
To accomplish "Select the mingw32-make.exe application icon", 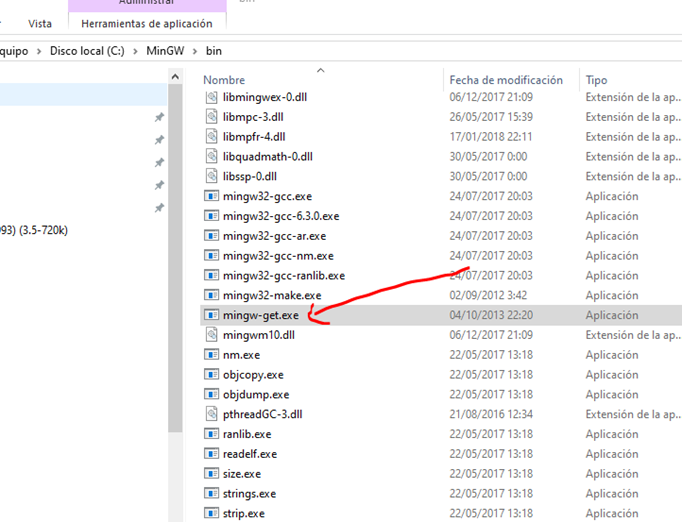I will point(211,295).
